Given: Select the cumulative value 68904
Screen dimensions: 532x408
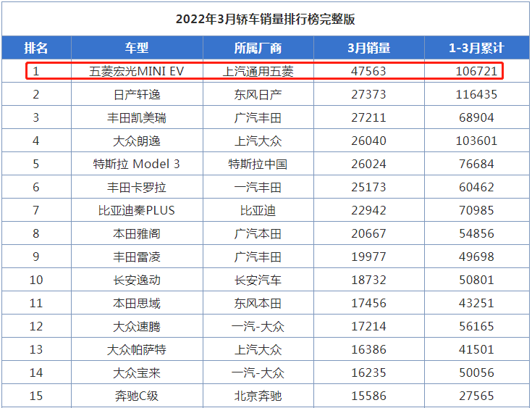Looking at the screenshot, I should pyautogui.click(x=476, y=118).
